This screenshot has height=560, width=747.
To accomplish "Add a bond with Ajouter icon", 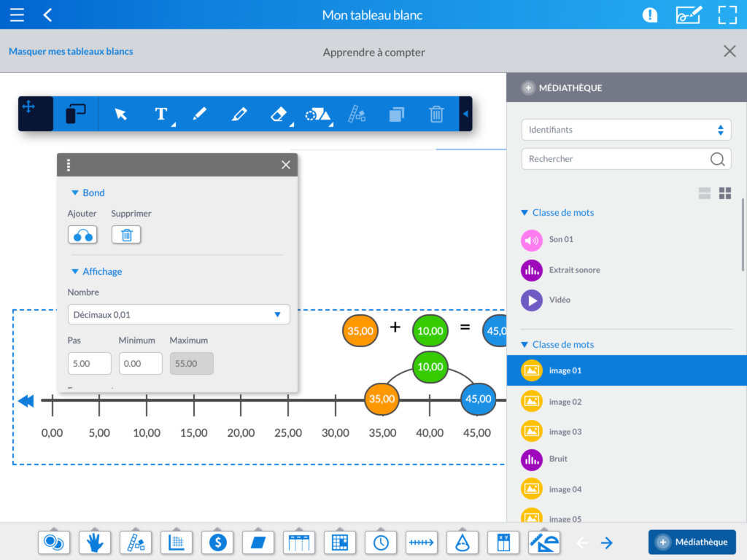I will click(x=82, y=235).
